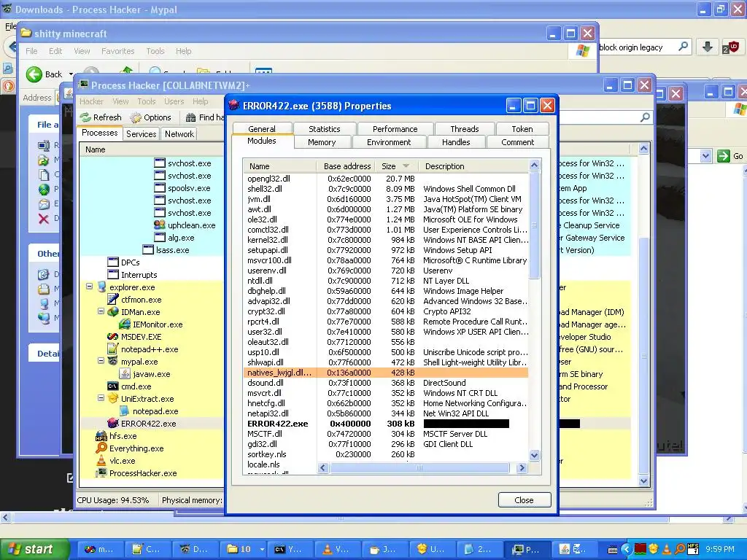Open the Threads tab
Image resolution: width=747 pixels, height=560 pixels.
click(465, 129)
